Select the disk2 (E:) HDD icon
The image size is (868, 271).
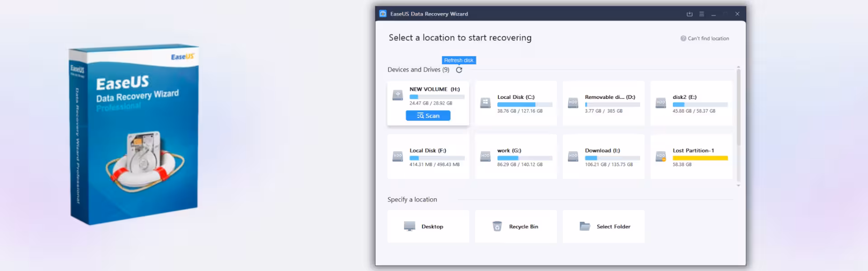coord(660,103)
